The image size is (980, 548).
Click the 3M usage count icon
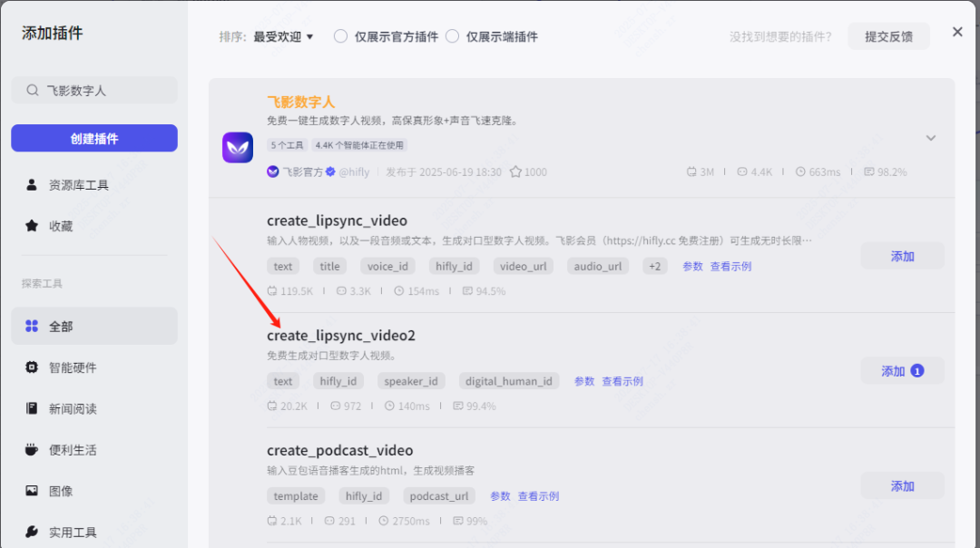(691, 171)
